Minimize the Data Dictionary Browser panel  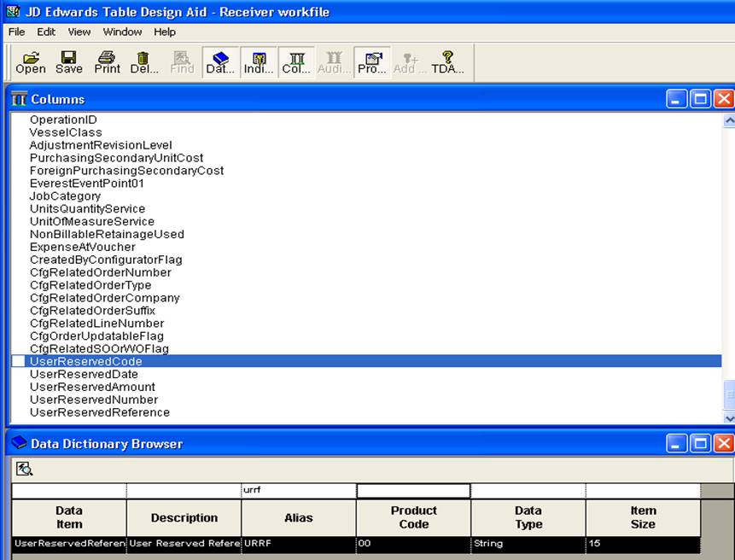676,443
